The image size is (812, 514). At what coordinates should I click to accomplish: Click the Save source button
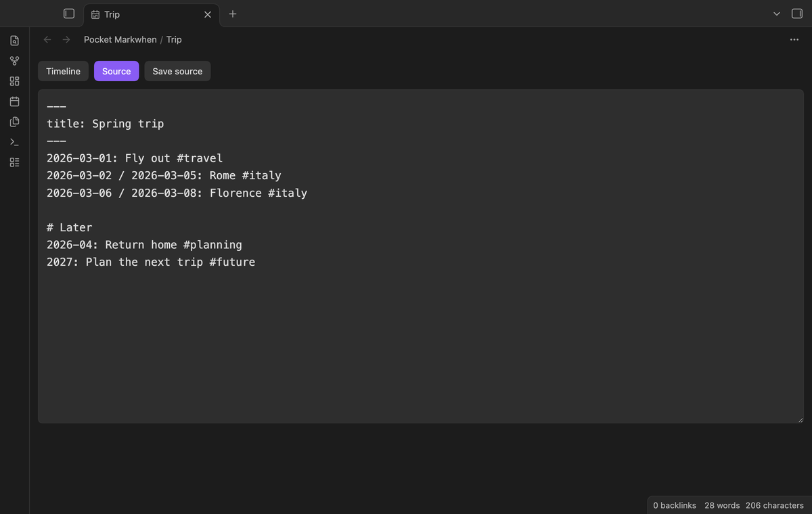click(x=177, y=71)
